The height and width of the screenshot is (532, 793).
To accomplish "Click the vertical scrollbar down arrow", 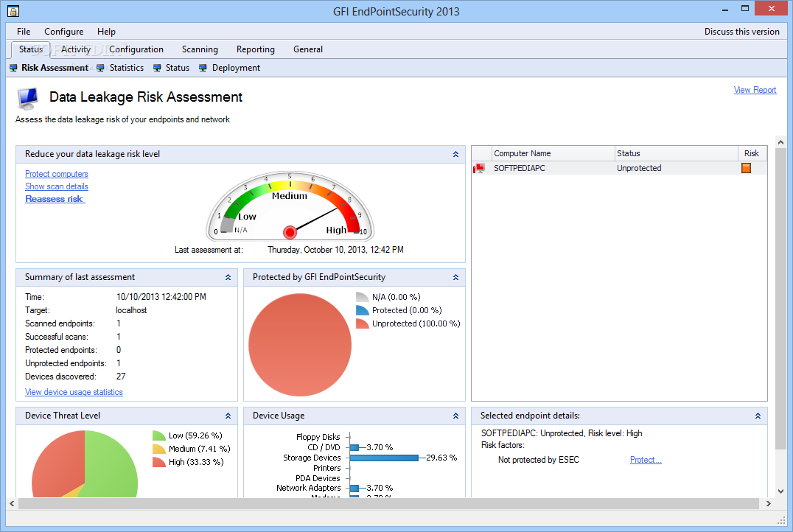I will point(780,491).
